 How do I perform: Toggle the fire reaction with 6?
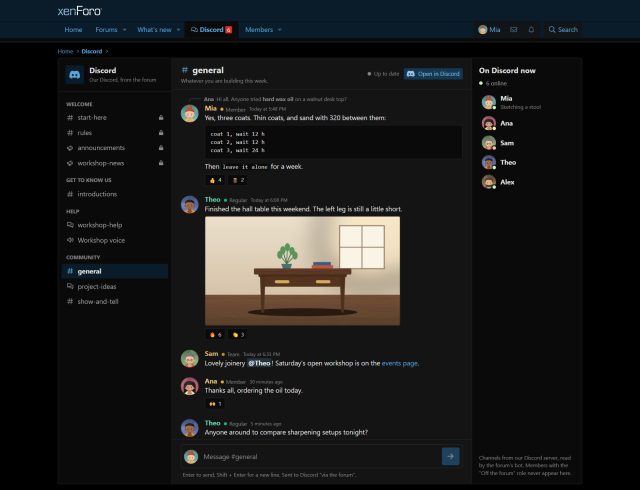pos(215,334)
